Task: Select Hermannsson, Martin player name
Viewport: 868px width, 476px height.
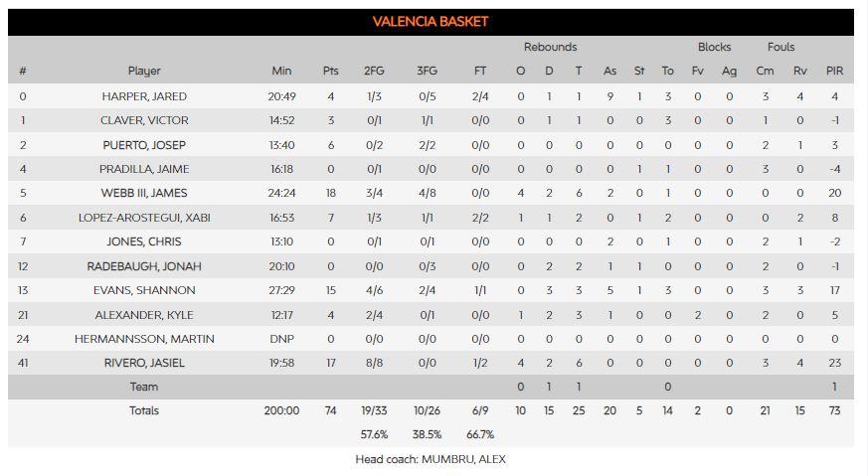Action: pos(144,339)
